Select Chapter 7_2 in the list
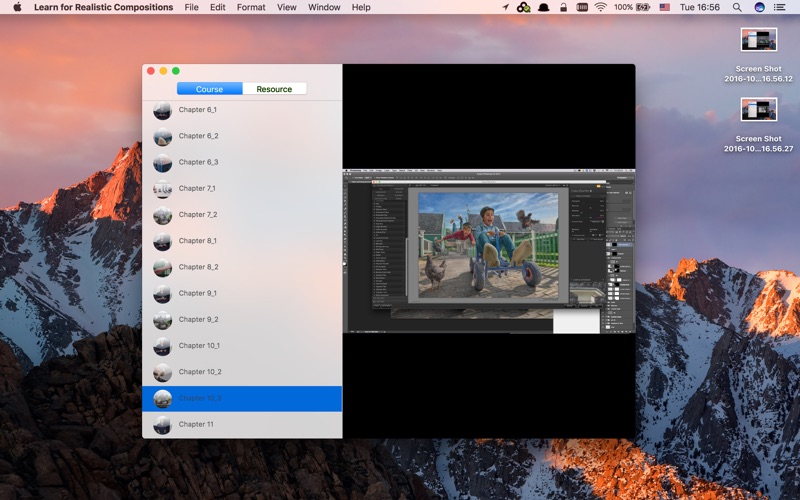Screen dimensions: 800x500 tap(242, 215)
